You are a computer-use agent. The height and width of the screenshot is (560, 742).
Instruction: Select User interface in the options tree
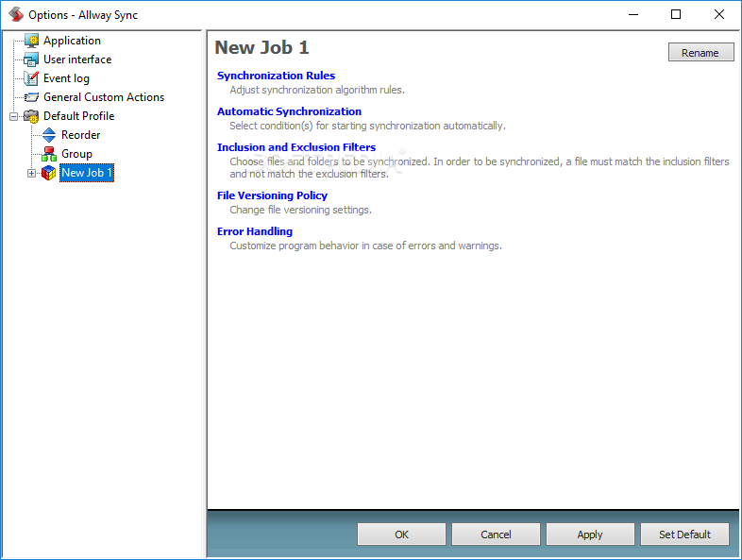(x=77, y=59)
